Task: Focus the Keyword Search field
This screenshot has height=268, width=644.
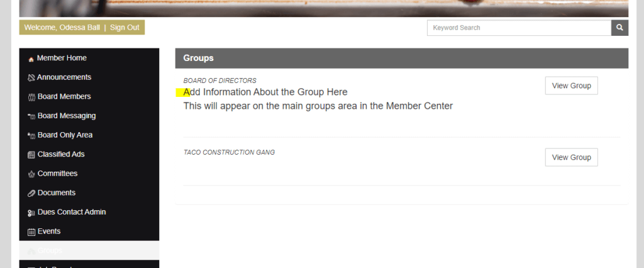Action: point(519,28)
